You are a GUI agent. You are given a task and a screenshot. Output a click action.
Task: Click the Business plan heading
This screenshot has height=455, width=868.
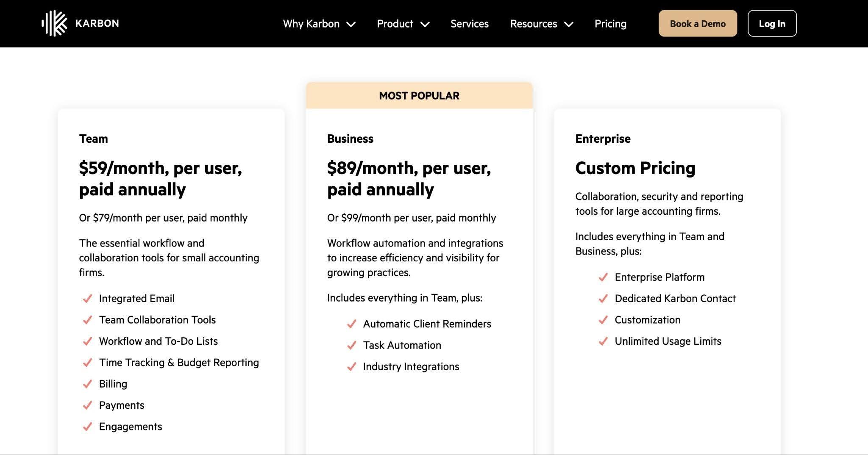pyautogui.click(x=350, y=139)
